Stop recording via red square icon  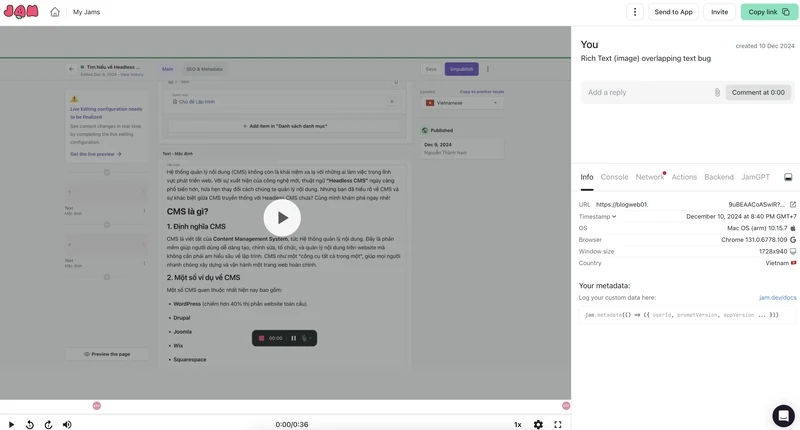click(x=262, y=338)
